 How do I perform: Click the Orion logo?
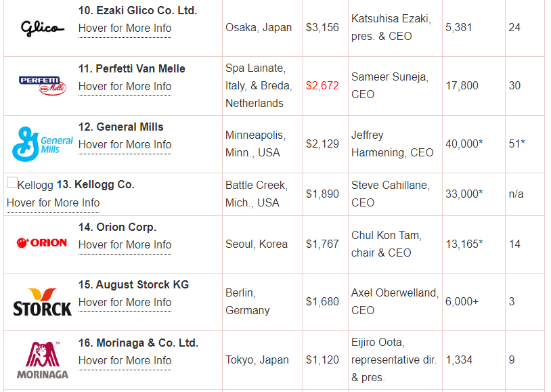click(x=42, y=242)
